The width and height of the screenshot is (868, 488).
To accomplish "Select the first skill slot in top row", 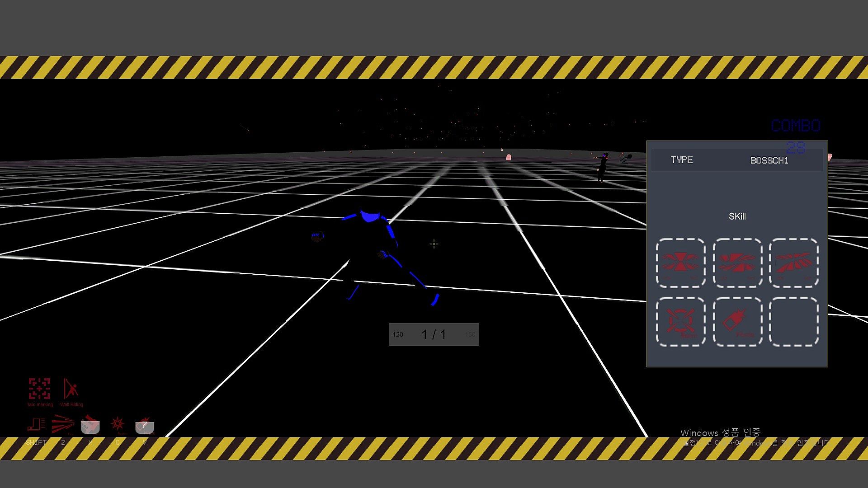I will (680, 263).
